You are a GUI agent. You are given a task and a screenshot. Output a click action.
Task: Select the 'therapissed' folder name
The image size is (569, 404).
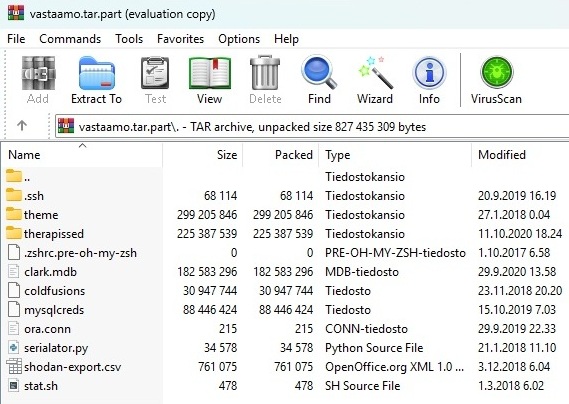pos(54,234)
